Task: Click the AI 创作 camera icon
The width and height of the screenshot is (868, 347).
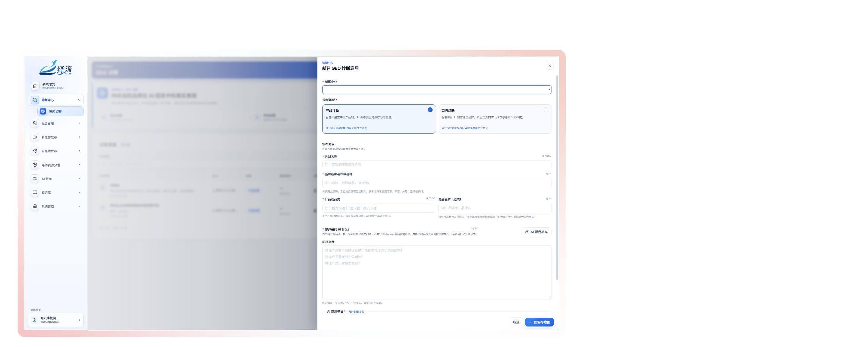Action: click(35, 178)
